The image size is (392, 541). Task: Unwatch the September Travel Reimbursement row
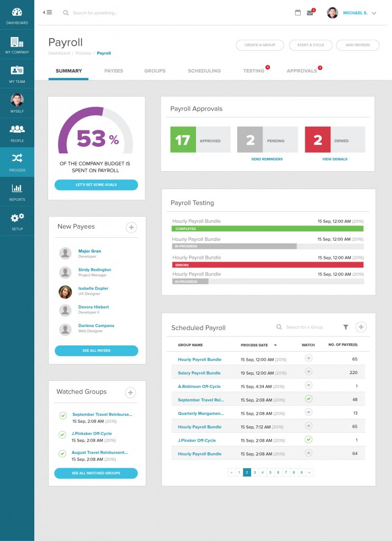pyautogui.click(x=309, y=399)
